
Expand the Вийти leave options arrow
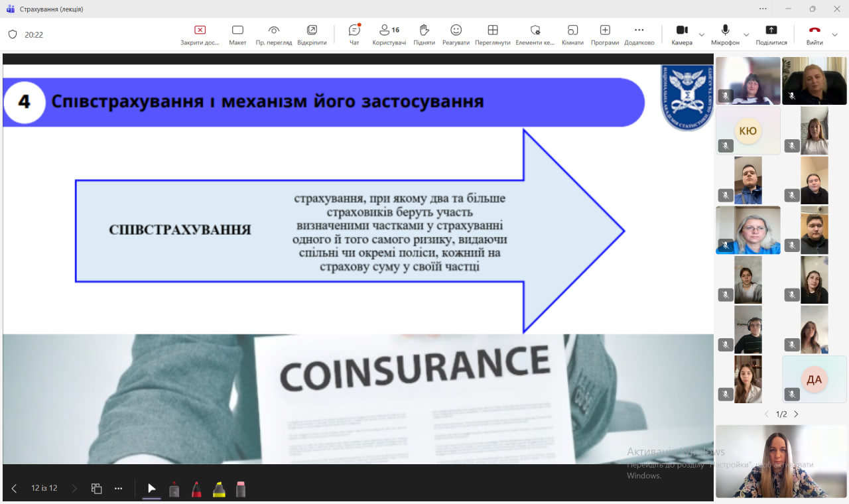coord(835,34)
